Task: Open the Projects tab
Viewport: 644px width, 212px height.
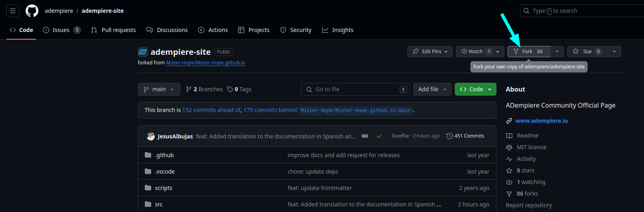Action: point(254,30)
